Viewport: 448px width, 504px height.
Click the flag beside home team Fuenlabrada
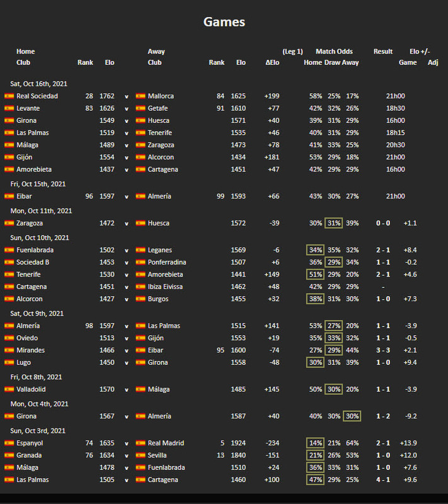pos(9,250)
